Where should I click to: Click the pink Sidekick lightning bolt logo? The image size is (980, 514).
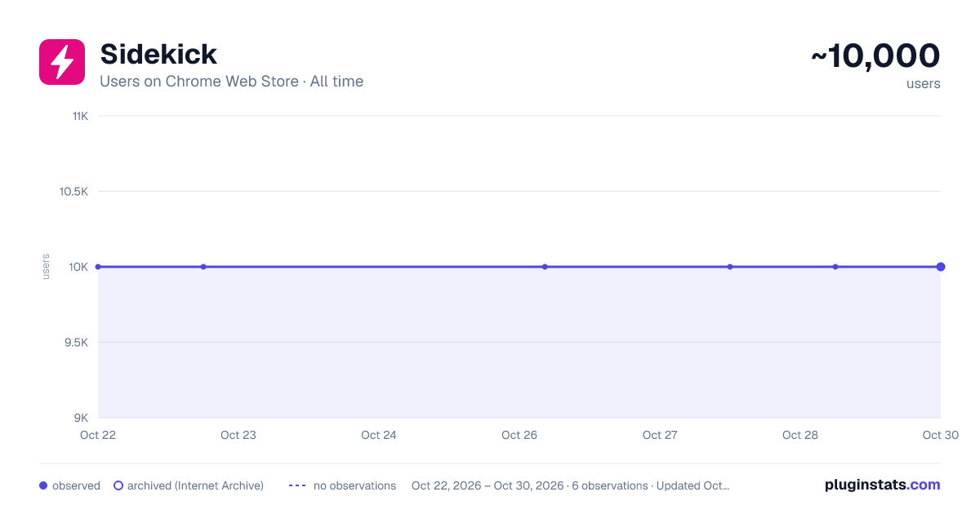tap(62, 62)
